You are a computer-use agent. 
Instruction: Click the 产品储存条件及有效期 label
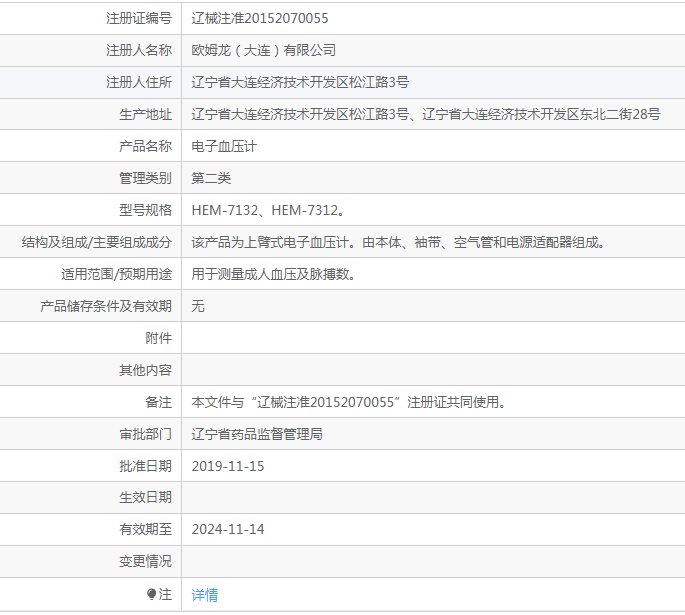click(x=106, y=306)
